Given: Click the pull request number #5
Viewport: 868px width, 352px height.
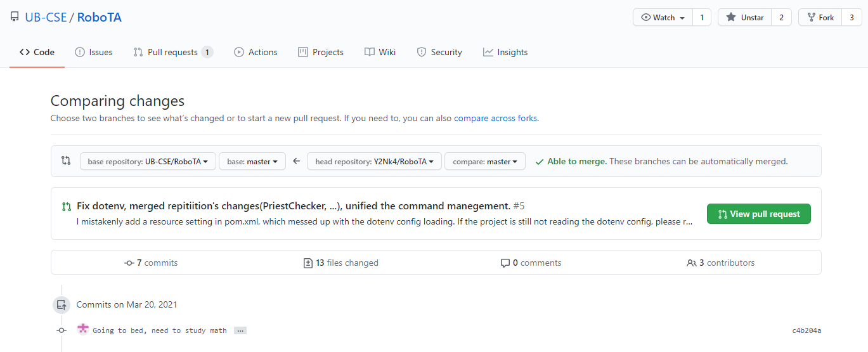Looking at the screenshot, I should (519, 205).
